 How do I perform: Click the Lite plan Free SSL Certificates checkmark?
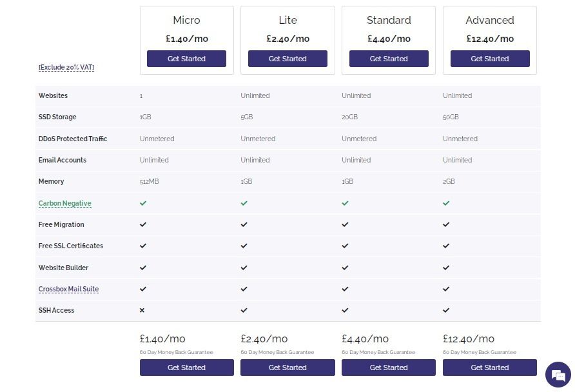[244, 246]
